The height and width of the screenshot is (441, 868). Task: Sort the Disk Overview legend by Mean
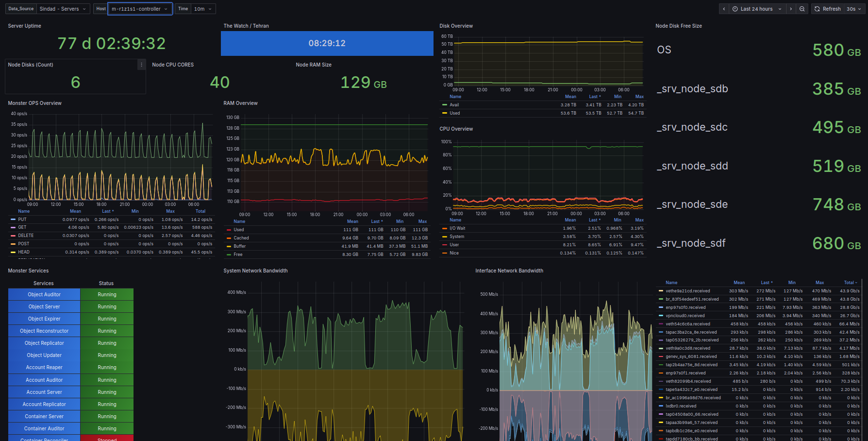(x=570, y=97)
